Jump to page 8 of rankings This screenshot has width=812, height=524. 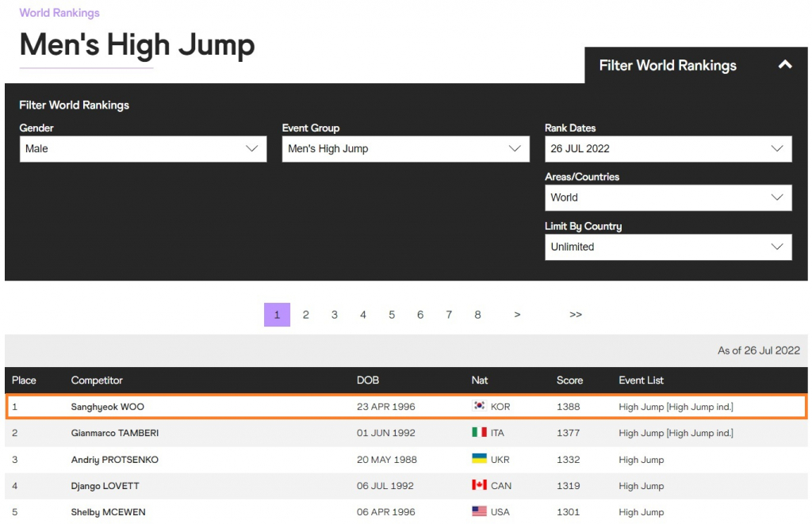[477, 315]
